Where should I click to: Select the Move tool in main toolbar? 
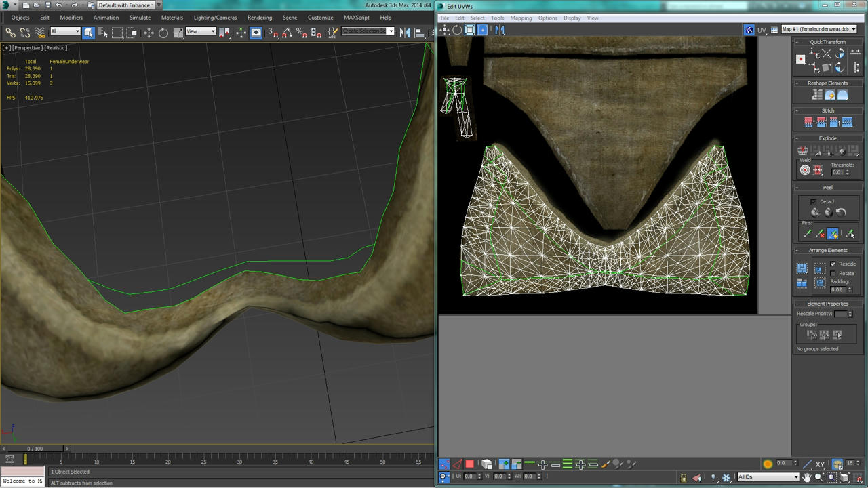149,32
